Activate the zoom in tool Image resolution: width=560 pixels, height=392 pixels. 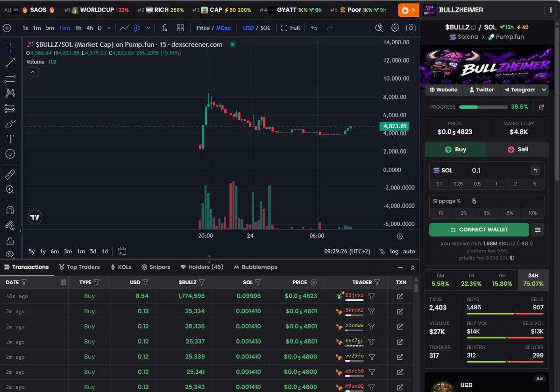[10, 189]
